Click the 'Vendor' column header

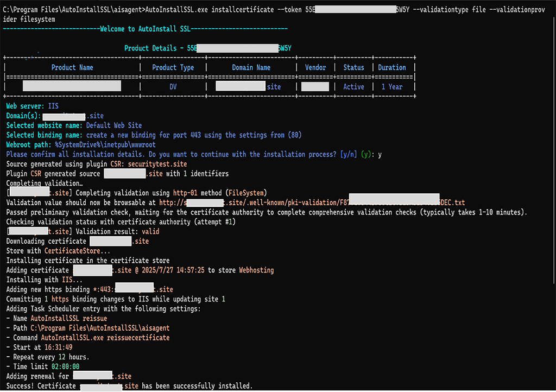(315, 67)
